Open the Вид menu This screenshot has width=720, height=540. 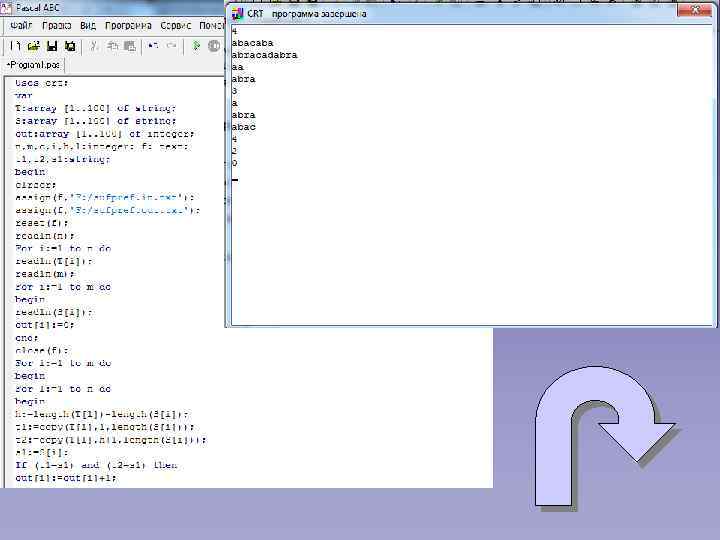coord(88,26)
